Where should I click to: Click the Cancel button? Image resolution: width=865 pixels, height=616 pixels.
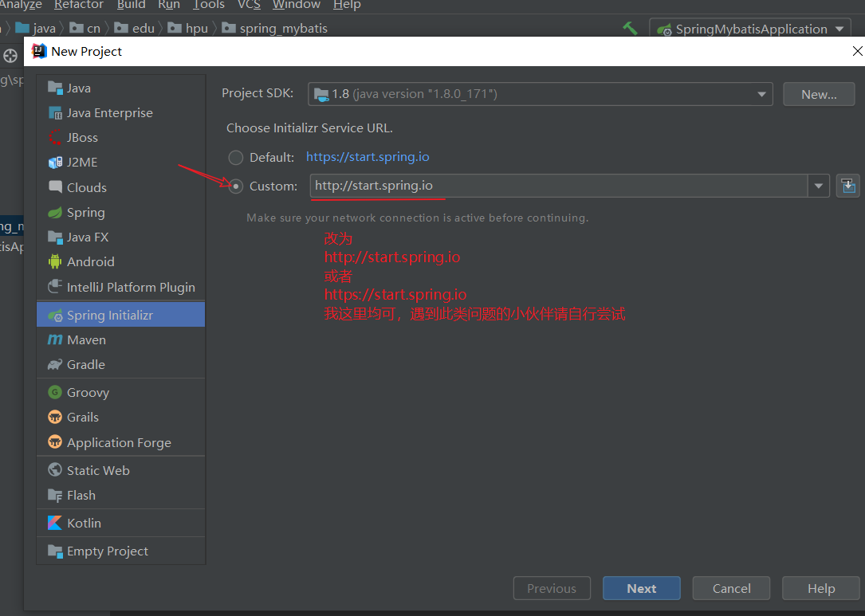tap(732, 588)
